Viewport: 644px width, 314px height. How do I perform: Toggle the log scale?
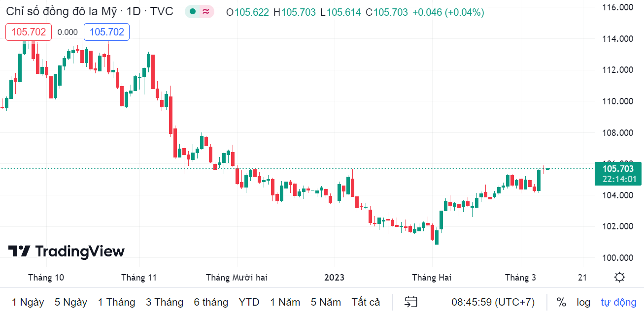tap(583, 302)
